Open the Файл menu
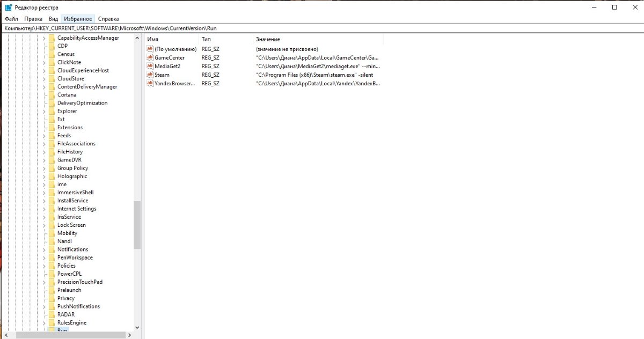 click(x=11, y=19)
